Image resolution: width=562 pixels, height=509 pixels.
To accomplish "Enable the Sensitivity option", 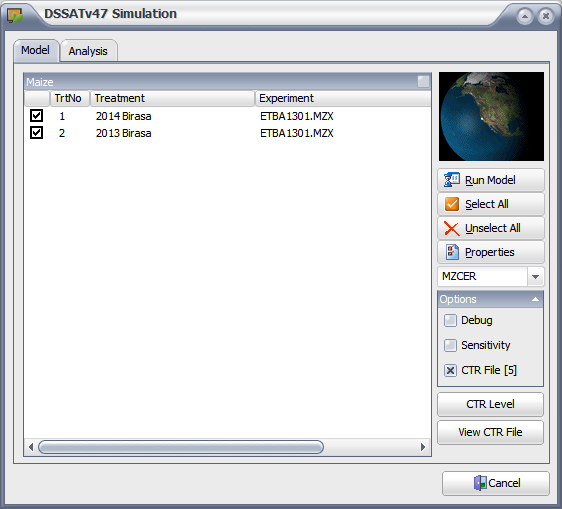I will 450,345.
